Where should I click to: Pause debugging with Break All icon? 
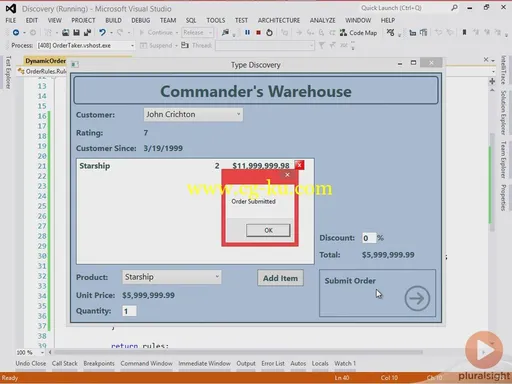coord(247,32)
